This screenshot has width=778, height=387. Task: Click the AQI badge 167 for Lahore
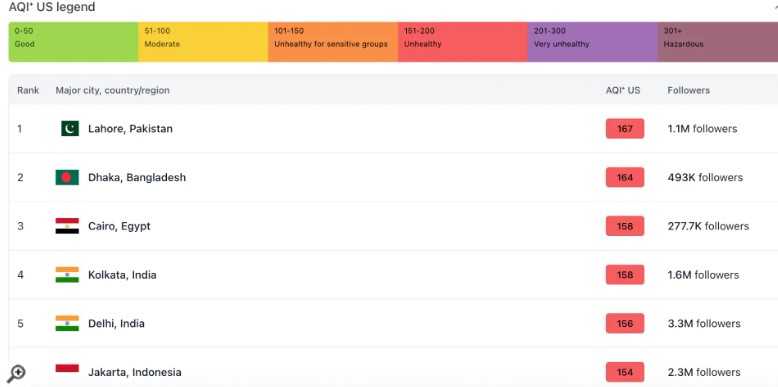625,129
